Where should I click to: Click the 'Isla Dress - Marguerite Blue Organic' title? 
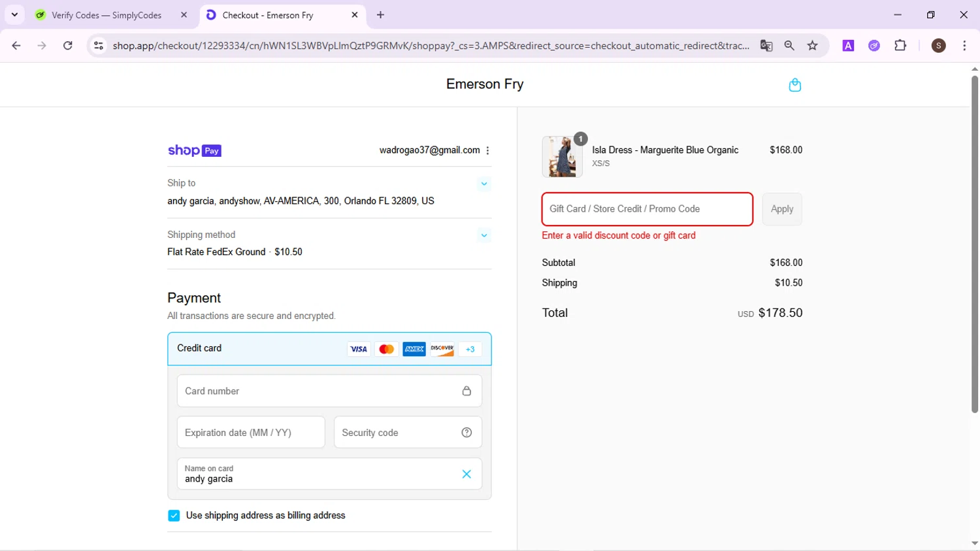(665, 150)
